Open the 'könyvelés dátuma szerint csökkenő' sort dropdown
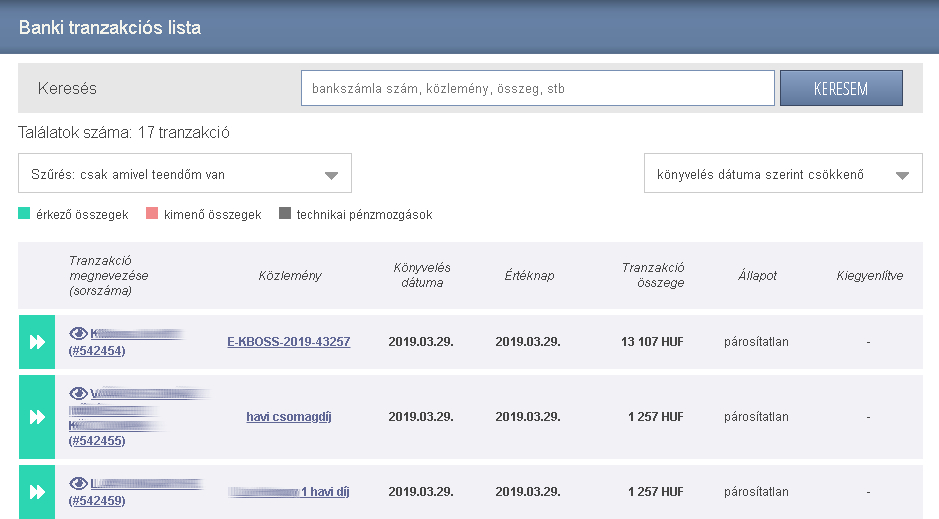 point(783,174)
